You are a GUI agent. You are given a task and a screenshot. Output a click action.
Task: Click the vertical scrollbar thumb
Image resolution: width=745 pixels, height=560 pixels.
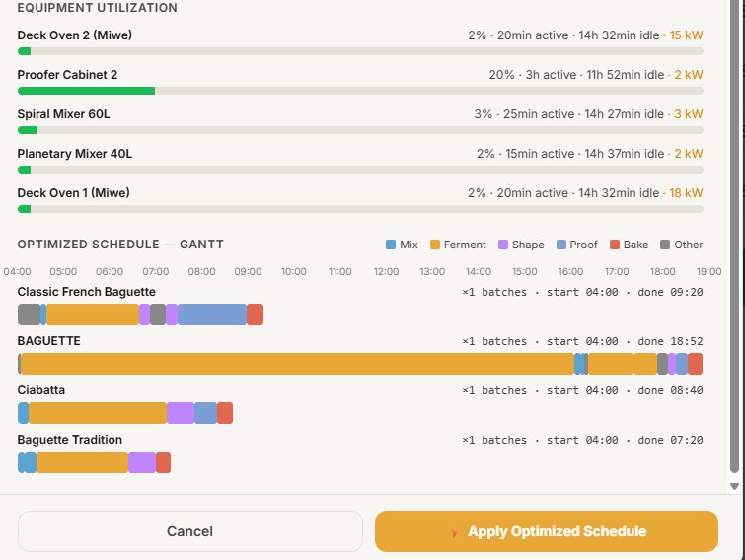734,238
